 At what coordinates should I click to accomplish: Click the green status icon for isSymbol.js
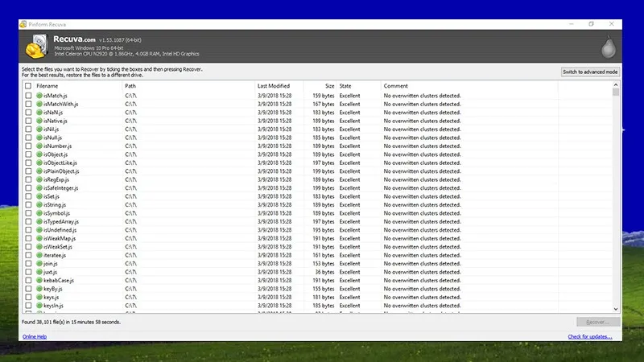coord(39,213)
